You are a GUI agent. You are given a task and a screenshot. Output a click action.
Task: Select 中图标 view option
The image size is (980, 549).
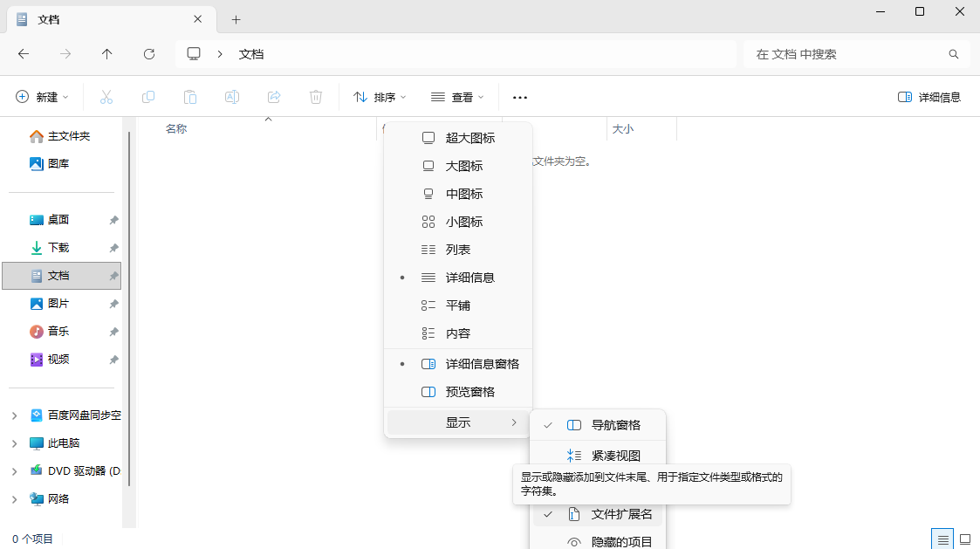point(458,194)
